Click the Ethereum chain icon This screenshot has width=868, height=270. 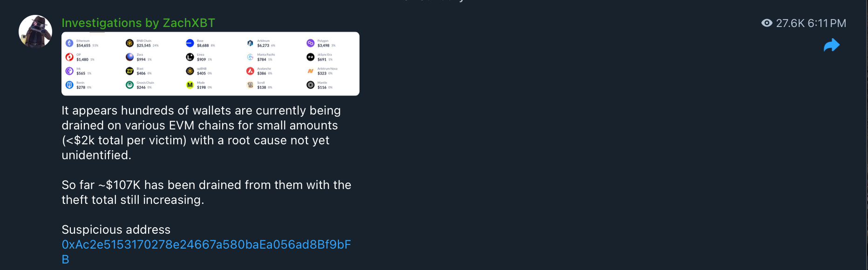69,43
